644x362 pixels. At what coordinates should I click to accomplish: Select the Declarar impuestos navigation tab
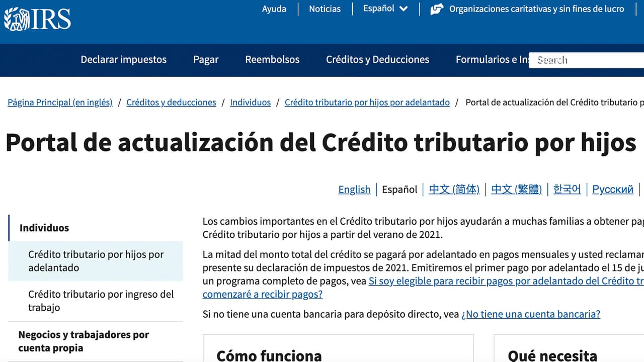[123, 60]
